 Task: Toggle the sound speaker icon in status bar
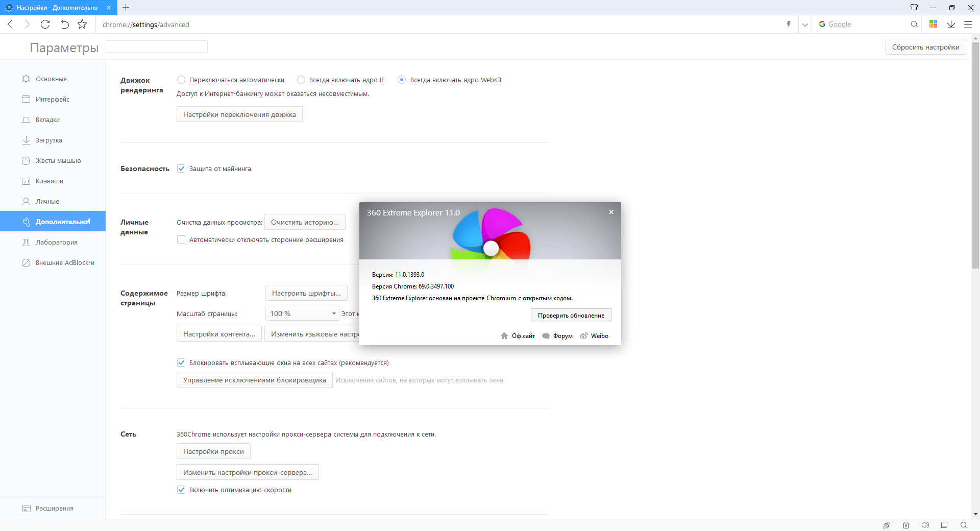click(925, 525)
